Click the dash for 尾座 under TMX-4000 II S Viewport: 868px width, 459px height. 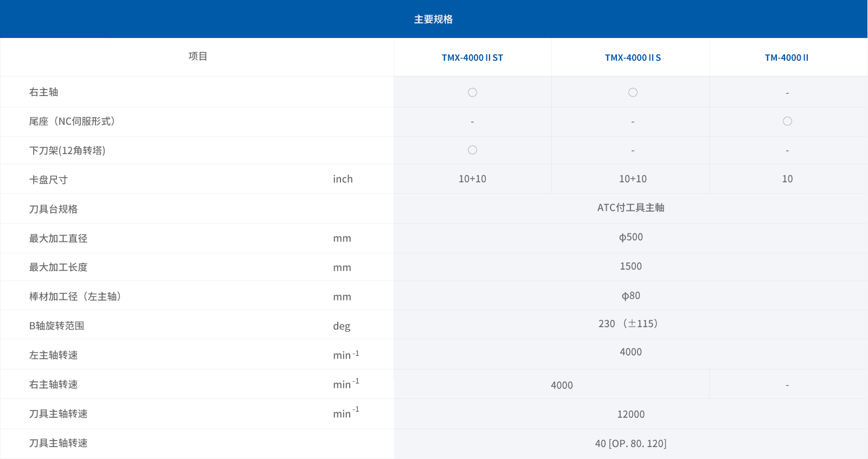[x=633, y=122]
